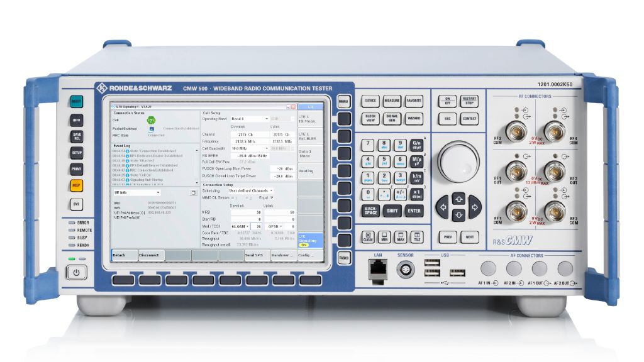The height and width of the screenshot is (362, 644).
Task: Hit the SIGNAL GEN hardkey
Action: coord(392,119)
